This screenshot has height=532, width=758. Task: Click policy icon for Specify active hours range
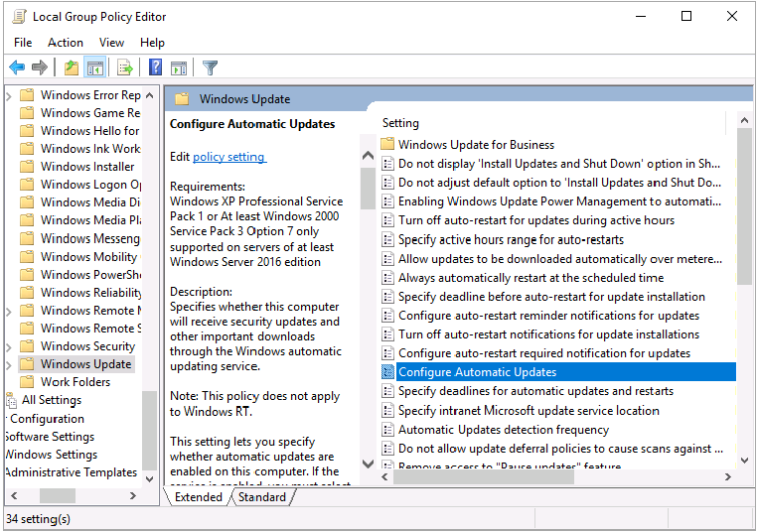pyautogui.click(x=387, y=239)
